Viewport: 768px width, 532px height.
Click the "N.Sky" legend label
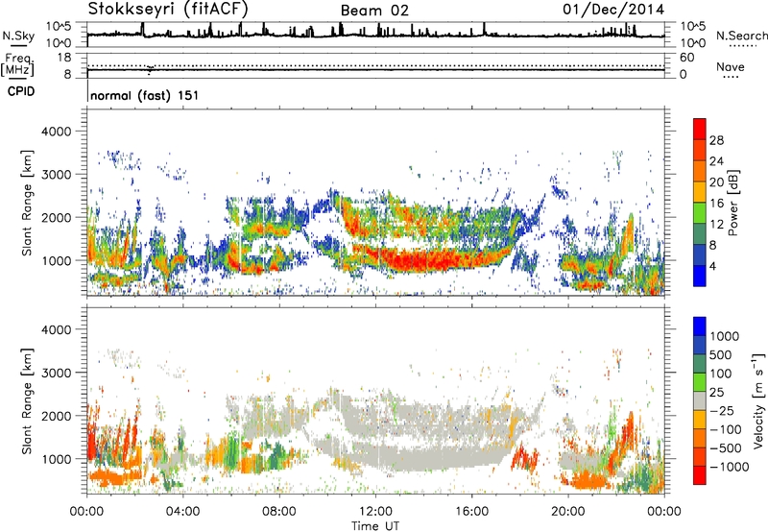click(18, 36)
